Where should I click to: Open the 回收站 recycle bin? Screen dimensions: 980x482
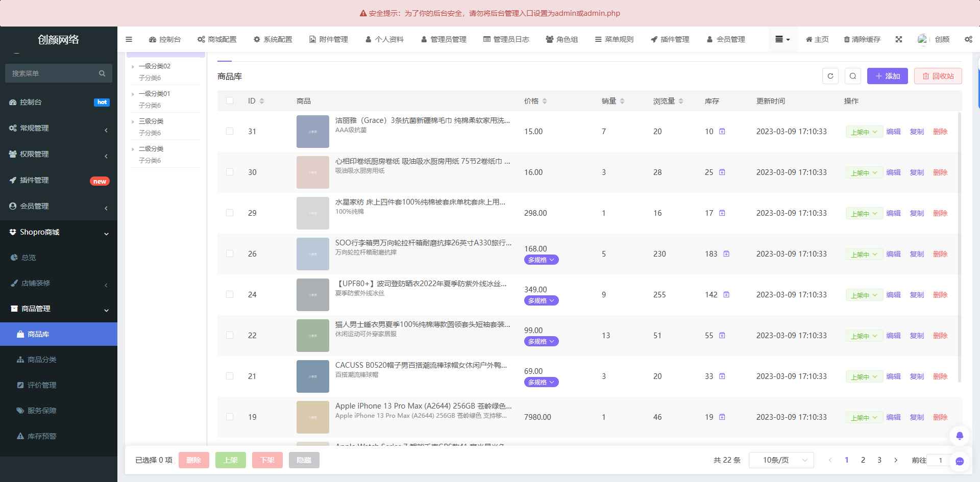[x=938, y=75]
